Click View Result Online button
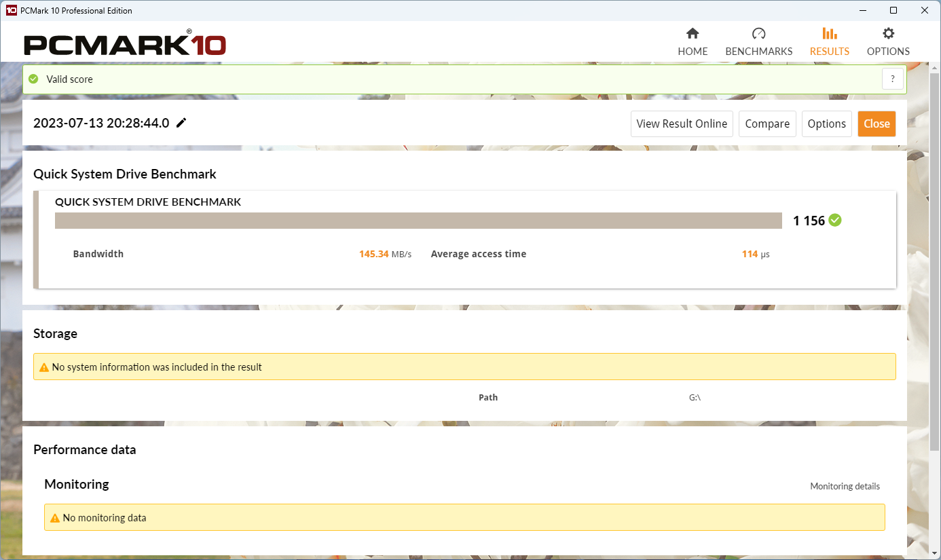Image resolution: width=941 pixels, height=560 pixels. click(682, 124)
